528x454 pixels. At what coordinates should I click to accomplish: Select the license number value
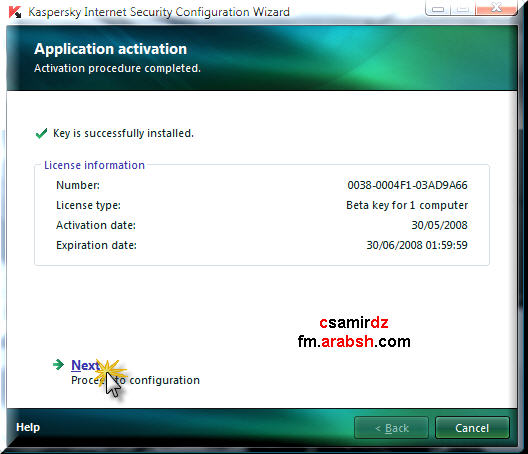407,185
